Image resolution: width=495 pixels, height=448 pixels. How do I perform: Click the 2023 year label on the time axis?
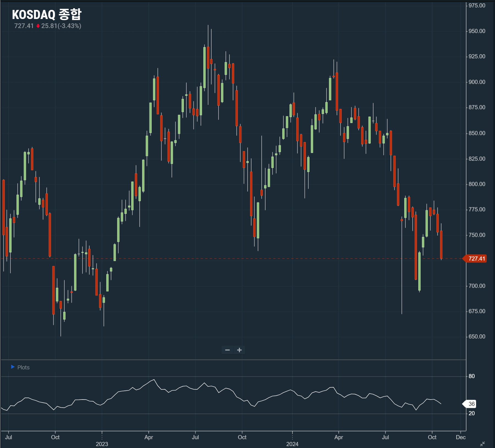102,444
